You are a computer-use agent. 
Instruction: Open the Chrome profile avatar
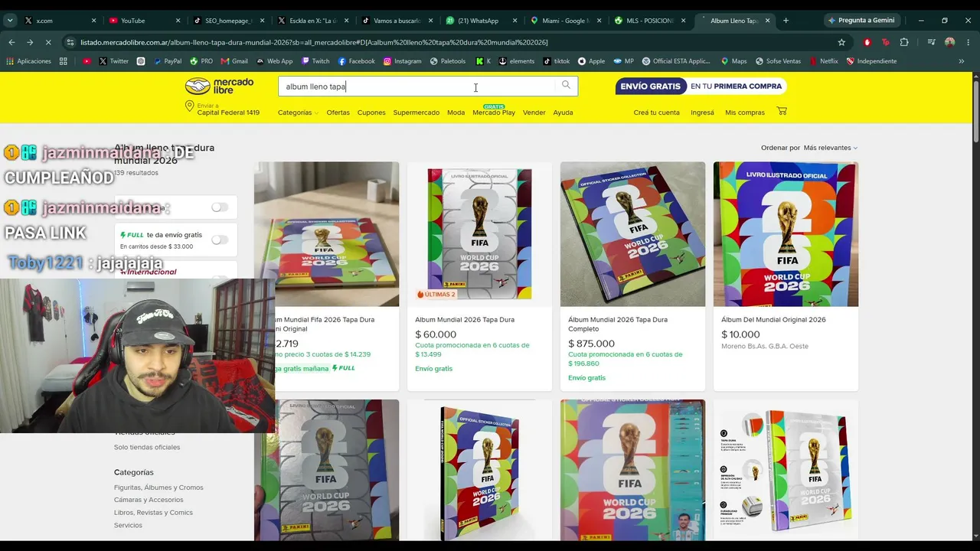tap(950, 42)
